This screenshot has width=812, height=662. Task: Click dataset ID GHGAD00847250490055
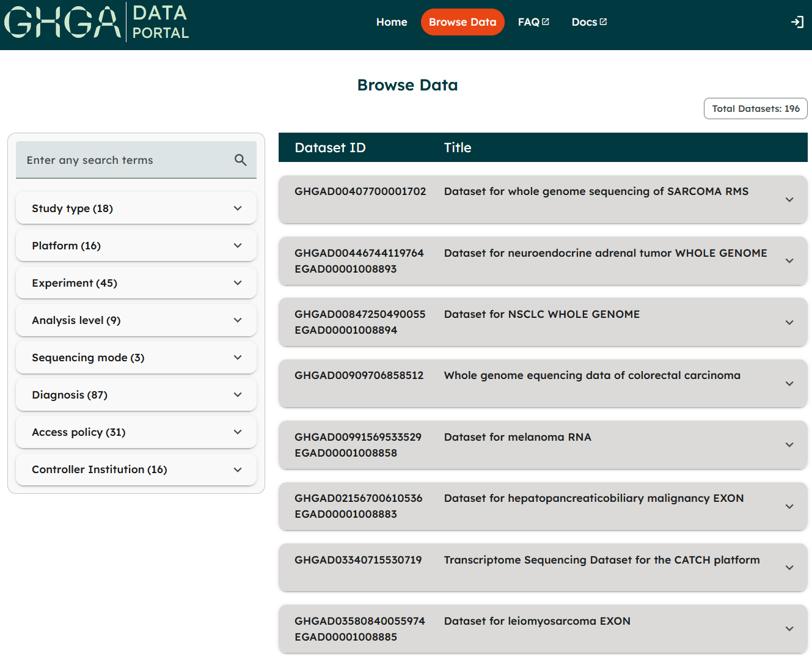360,314
